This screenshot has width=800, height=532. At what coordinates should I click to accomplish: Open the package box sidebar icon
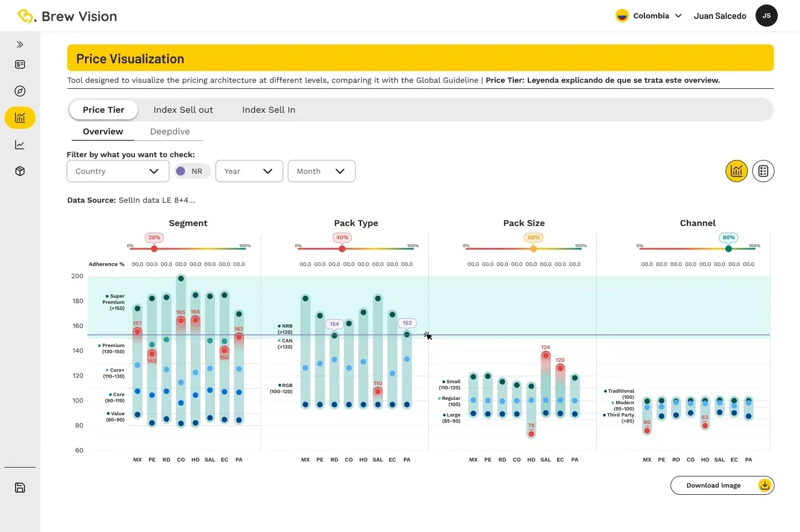(x=20, y=171)
